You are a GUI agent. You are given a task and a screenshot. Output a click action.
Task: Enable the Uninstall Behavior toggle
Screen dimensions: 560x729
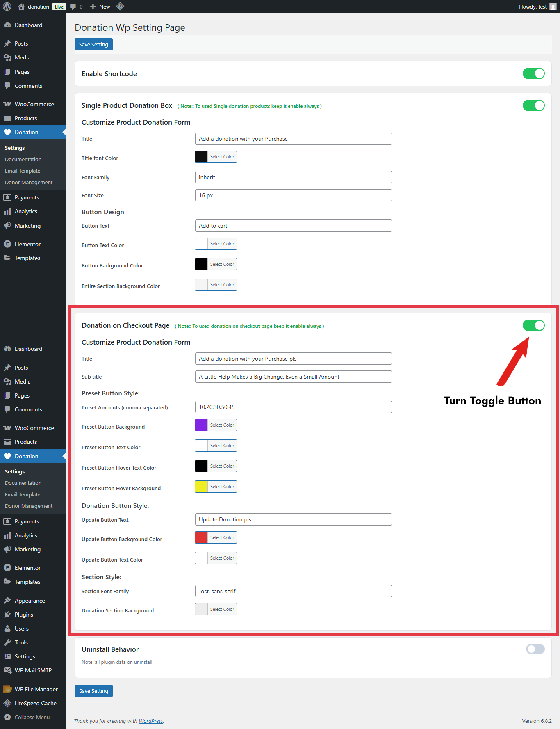click(535, 649)
